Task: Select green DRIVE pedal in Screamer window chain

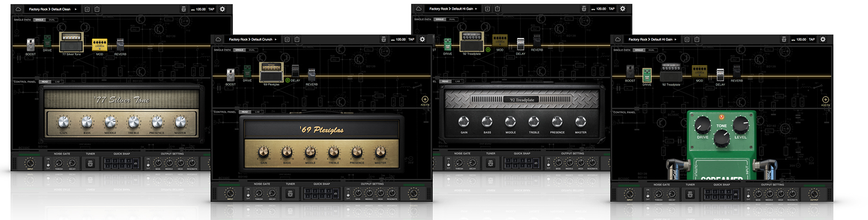Action: click(647, 74)
